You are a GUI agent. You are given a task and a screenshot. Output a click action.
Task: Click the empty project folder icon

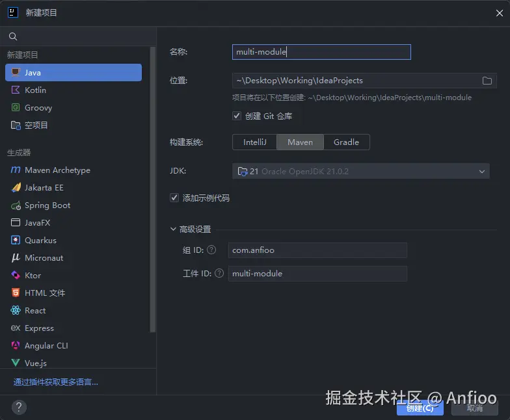point(16,125)
